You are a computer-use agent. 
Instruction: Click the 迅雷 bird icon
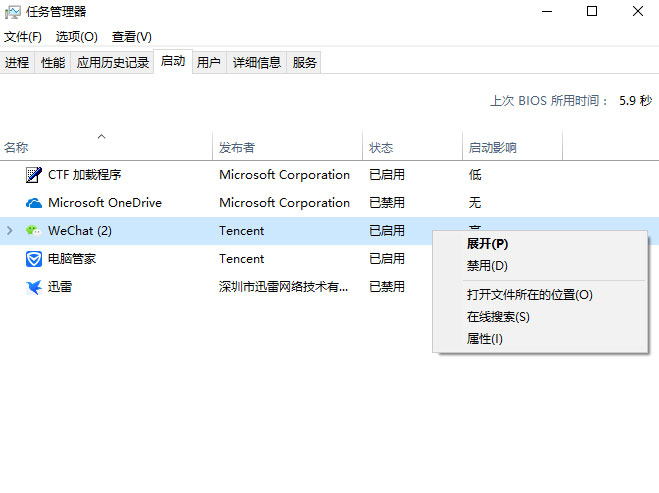coord(34,287)
